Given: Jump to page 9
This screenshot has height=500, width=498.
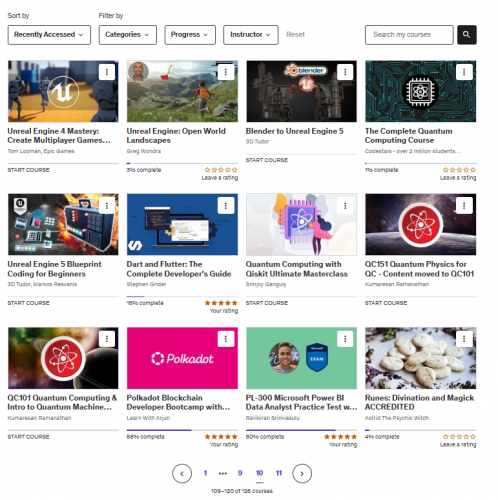Looking at the screenshot, I should point(240,473).
